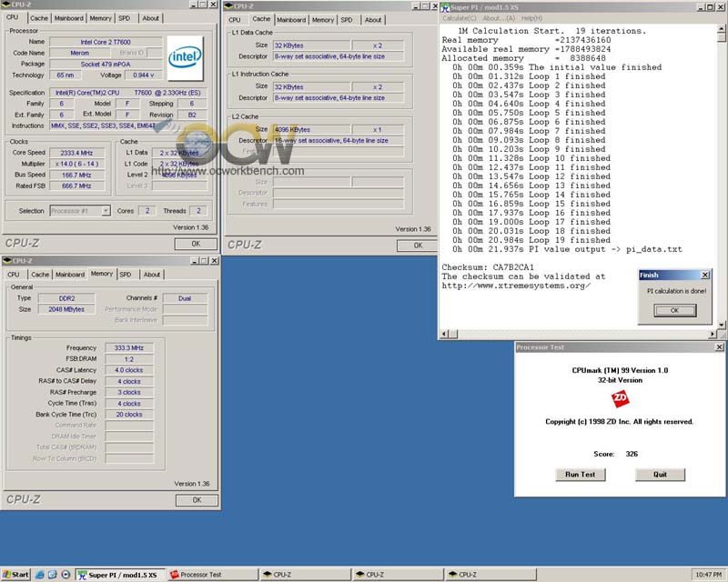Click OK in the cache-info CPU-Z window

(x=418, y=246)
